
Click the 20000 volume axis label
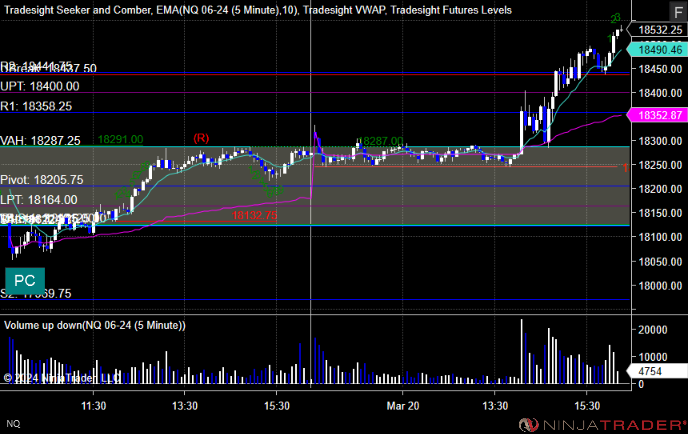click(652, 330)
